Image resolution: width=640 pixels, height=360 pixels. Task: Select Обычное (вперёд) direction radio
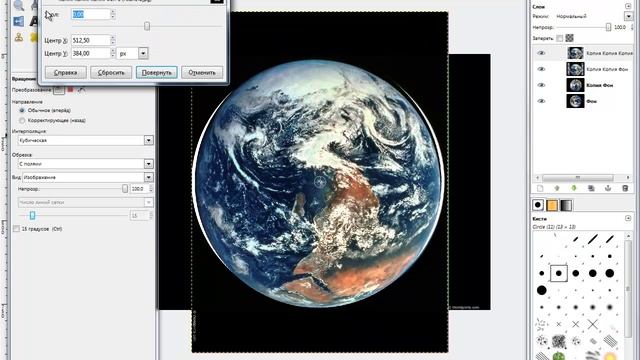22,110
